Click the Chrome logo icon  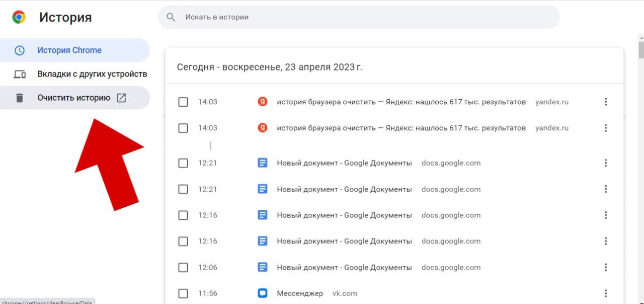click(19, 18)
